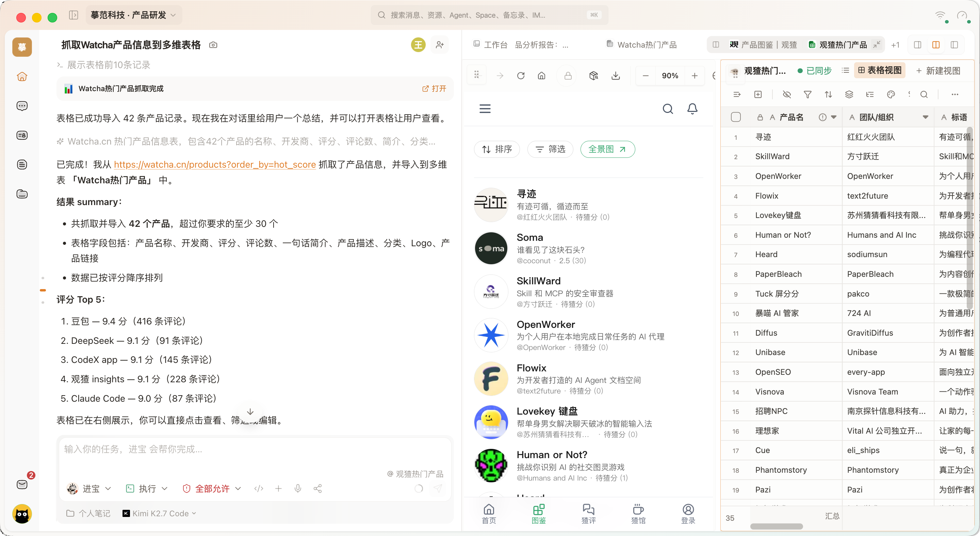The image size is (980, 536).
Task: Click the 筛选 filter button
Action: click(x=551, y=149)
